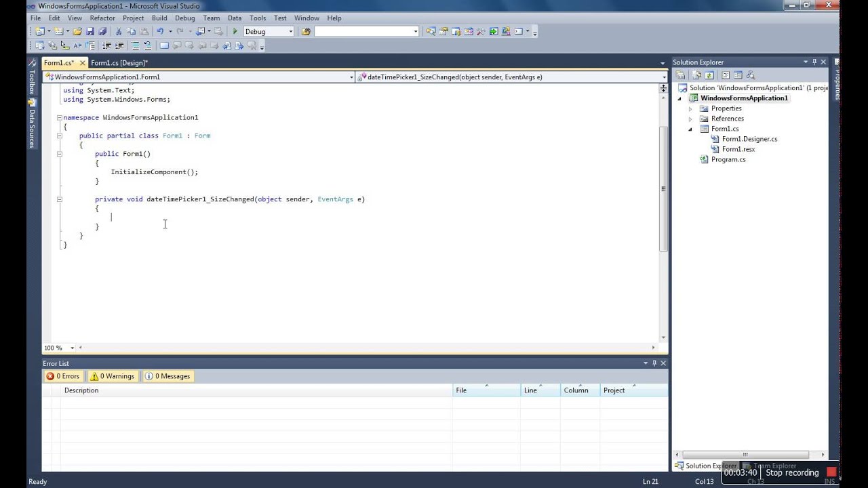The height and width of the screenshot is (488, 868).
Task: Open the Refactor menu
Action: [102, 18]
